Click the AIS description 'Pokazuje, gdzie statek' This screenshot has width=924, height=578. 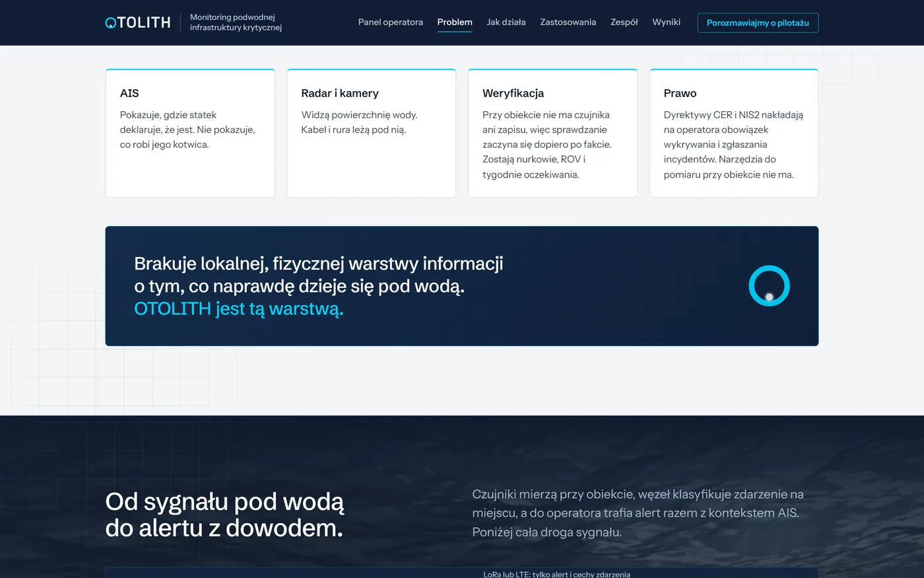pos(168,115)
